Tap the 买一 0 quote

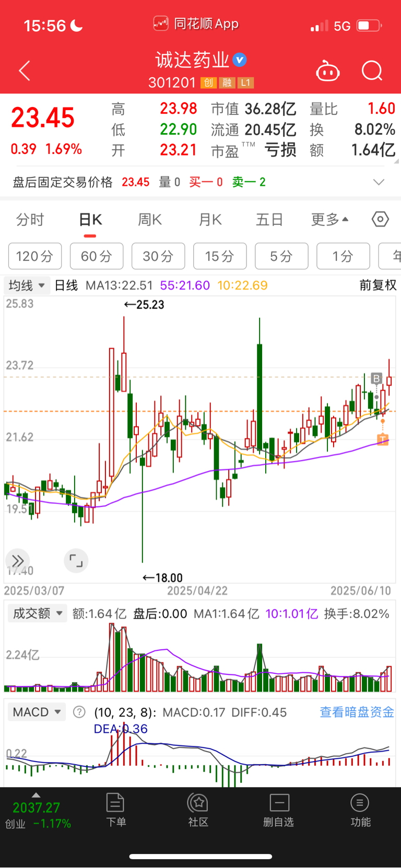point(206,182)
